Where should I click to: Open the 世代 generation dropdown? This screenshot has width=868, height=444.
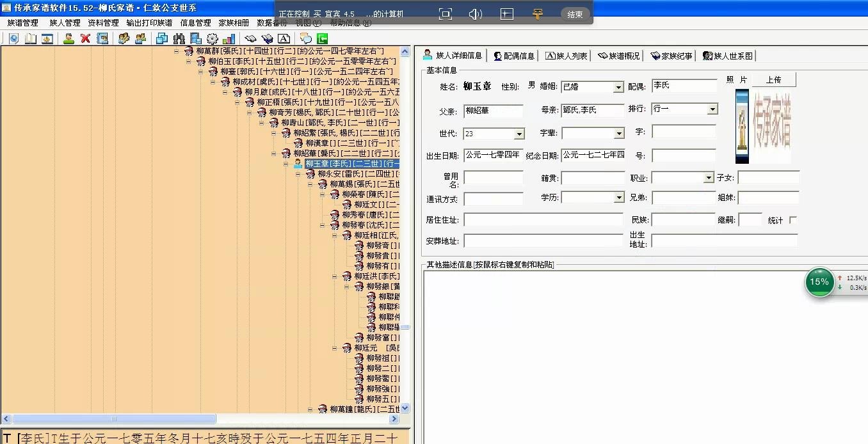(519, 134)
